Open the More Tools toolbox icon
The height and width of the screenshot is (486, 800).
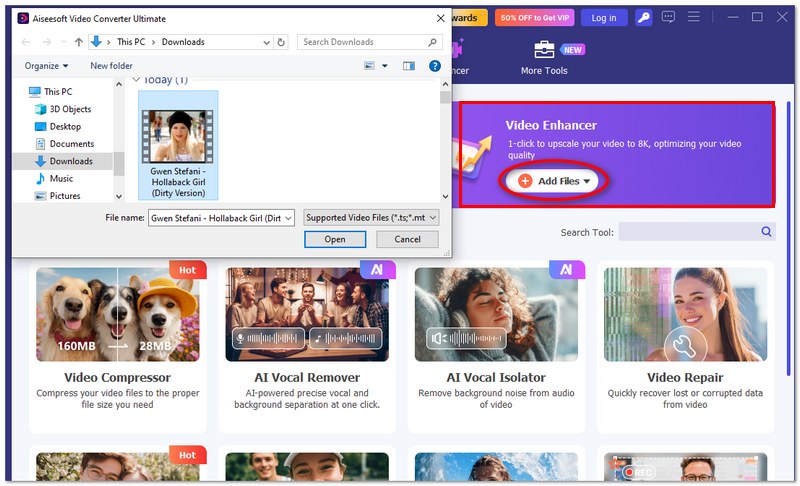pos(544,50)
